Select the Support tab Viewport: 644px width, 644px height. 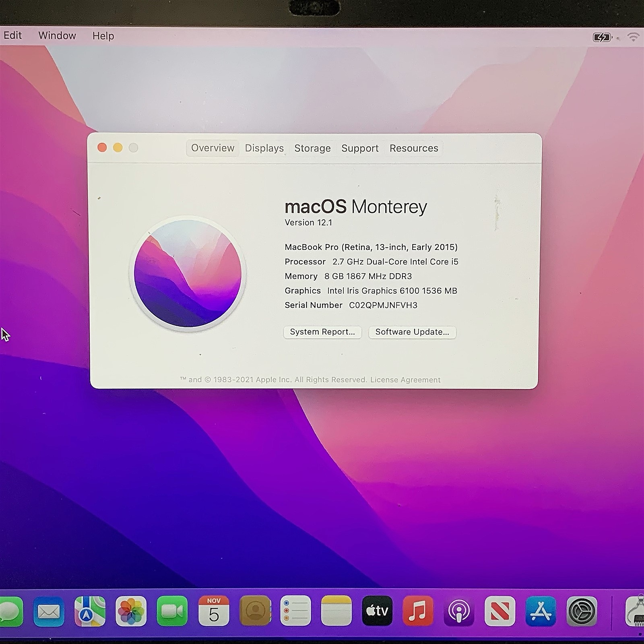(x=359, y=148)
